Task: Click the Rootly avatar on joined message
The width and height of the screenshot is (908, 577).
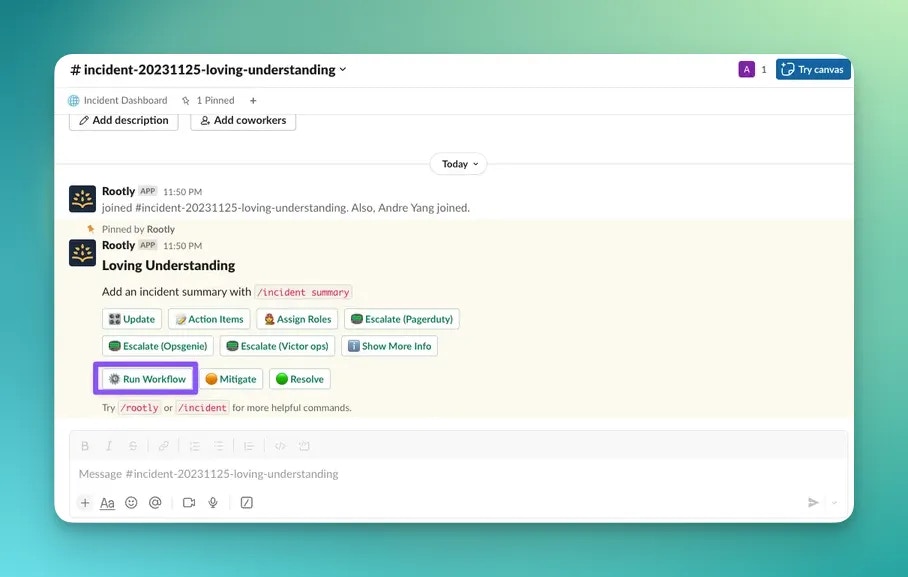Action: coord(82,199)
